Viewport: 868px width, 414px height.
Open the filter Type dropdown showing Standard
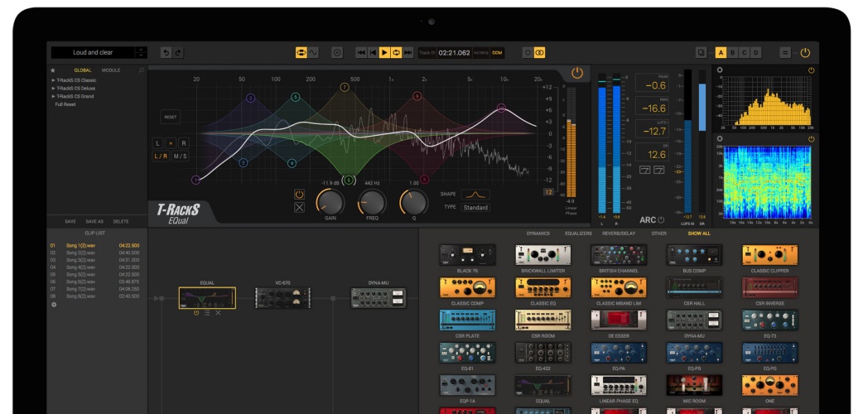475,207
